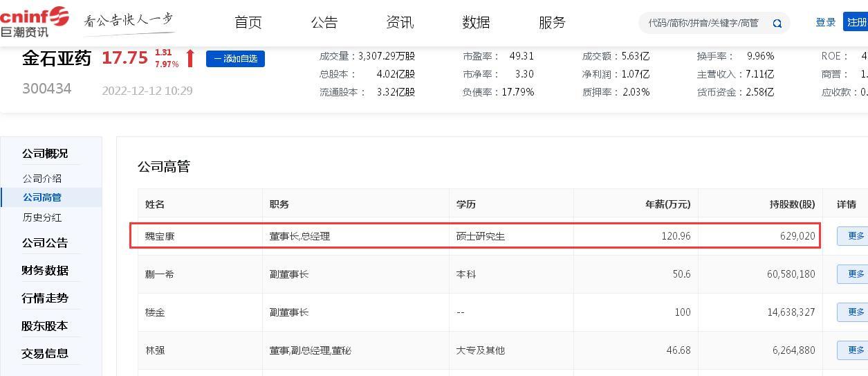Viewport: 868px width, 376px height.
Task: Select 历史分红 in the sidebar
Action: pos(42,217)
